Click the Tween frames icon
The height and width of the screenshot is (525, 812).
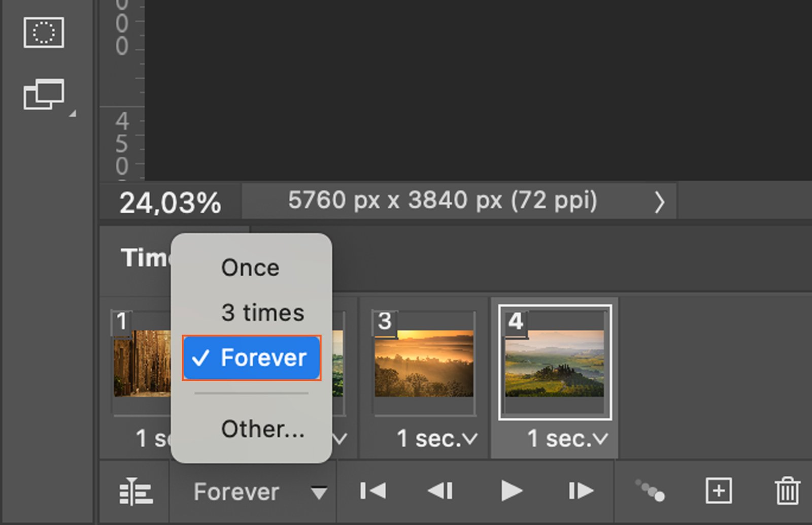click(x=650, y=491)
